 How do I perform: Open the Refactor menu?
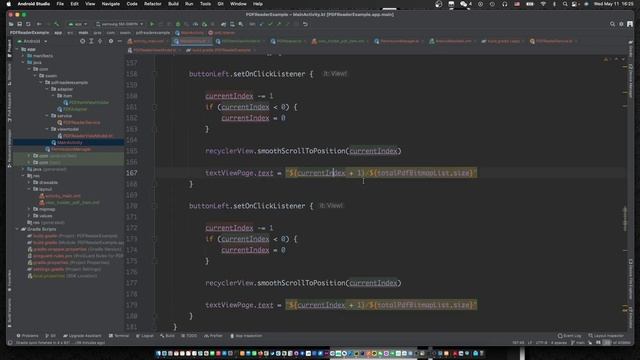tap(153, 4)
